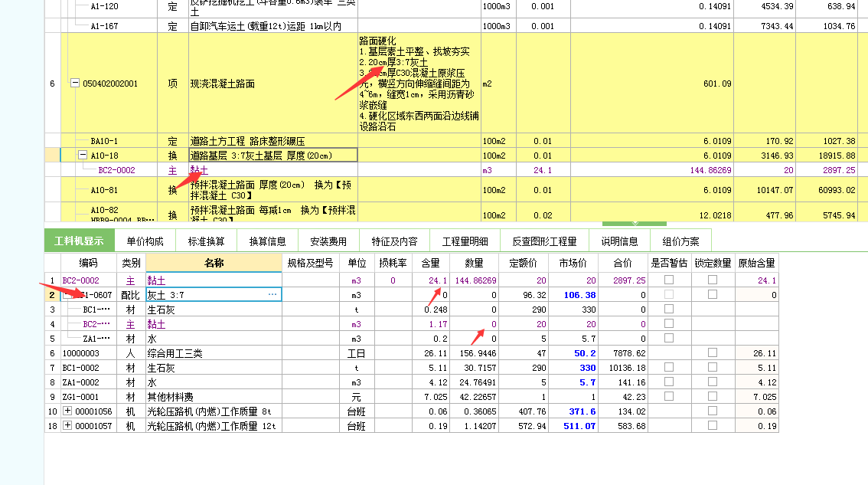
Task: Select quantity 144.86269 in lower table row 1
Action: 474,280
